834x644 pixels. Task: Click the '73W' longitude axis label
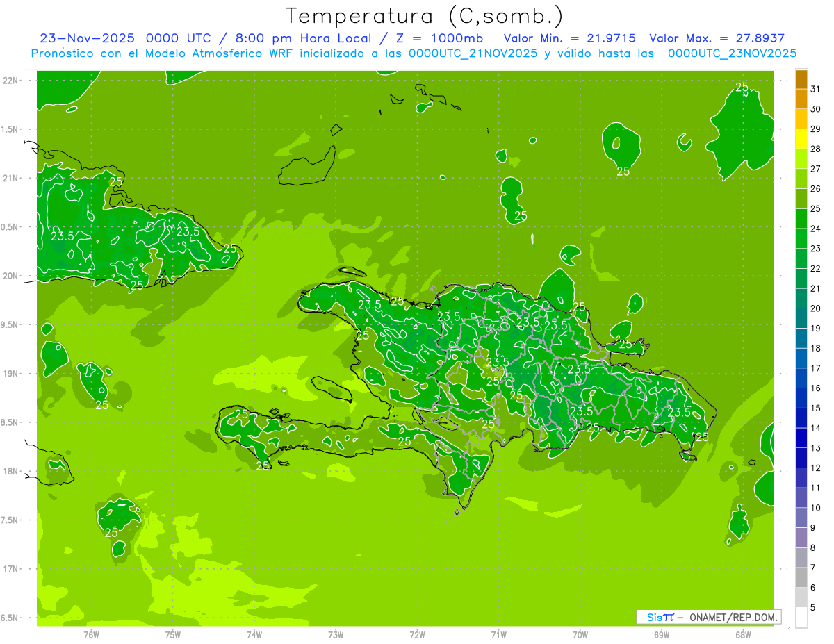(336, 635)
